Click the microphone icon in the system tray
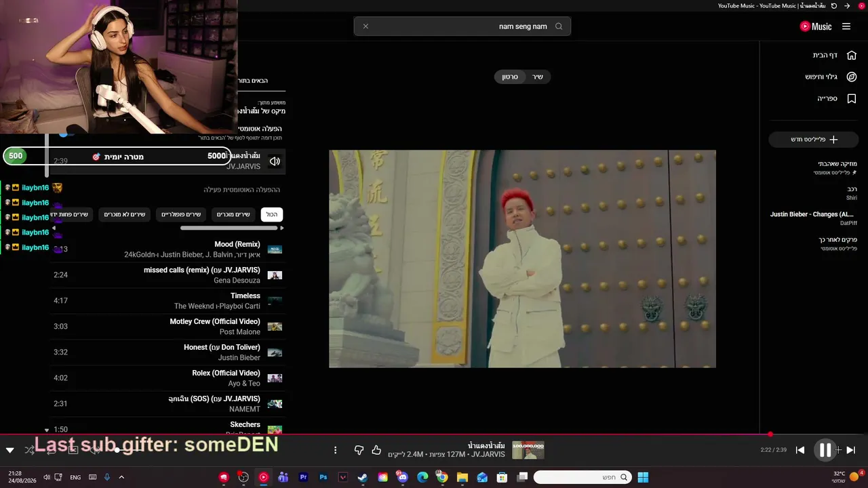 [107, 477]
